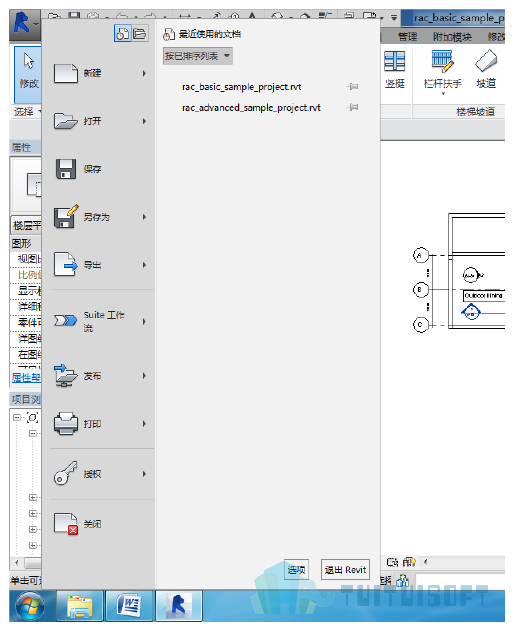Switch to Revit in the taskbar
This screenshot has height=632, width=514.
point(179,606)
